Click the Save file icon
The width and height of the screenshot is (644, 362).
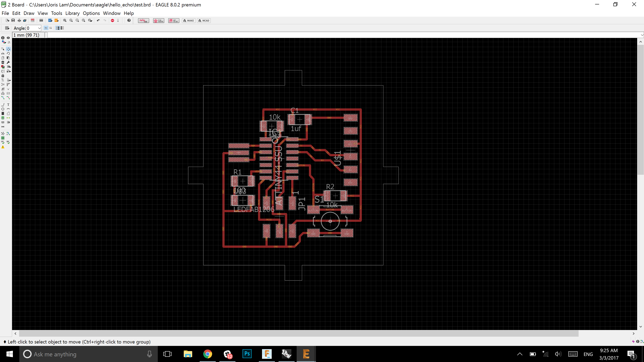coord(13,21)
